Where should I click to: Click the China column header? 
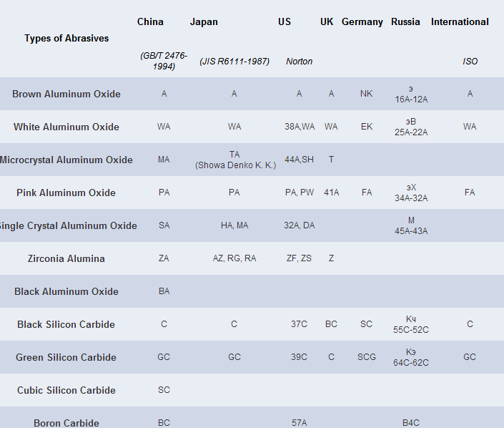[150, 21]
